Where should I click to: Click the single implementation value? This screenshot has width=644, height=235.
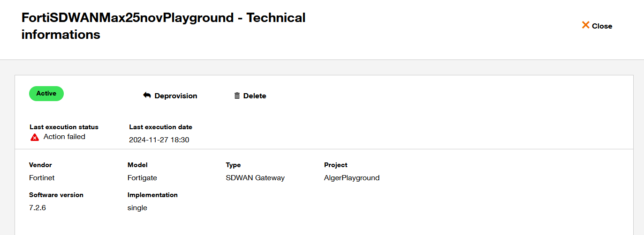(137, 208)
